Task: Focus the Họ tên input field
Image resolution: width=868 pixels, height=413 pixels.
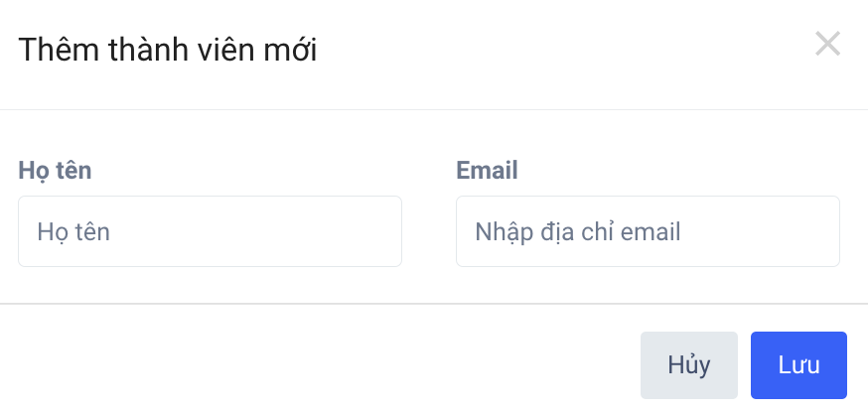Action: 210,231
